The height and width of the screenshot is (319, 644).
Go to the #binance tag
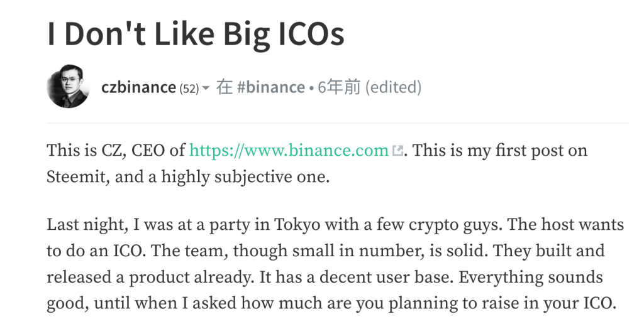pos(272,87)
